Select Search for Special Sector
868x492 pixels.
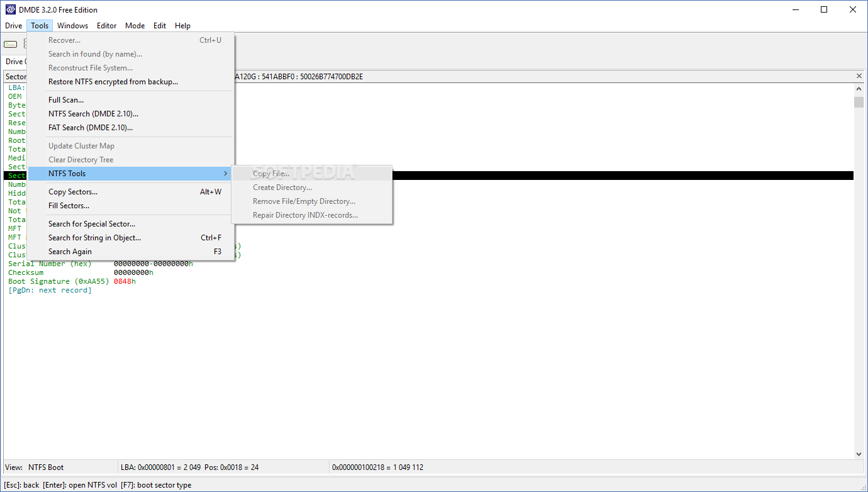coord(131,224)
